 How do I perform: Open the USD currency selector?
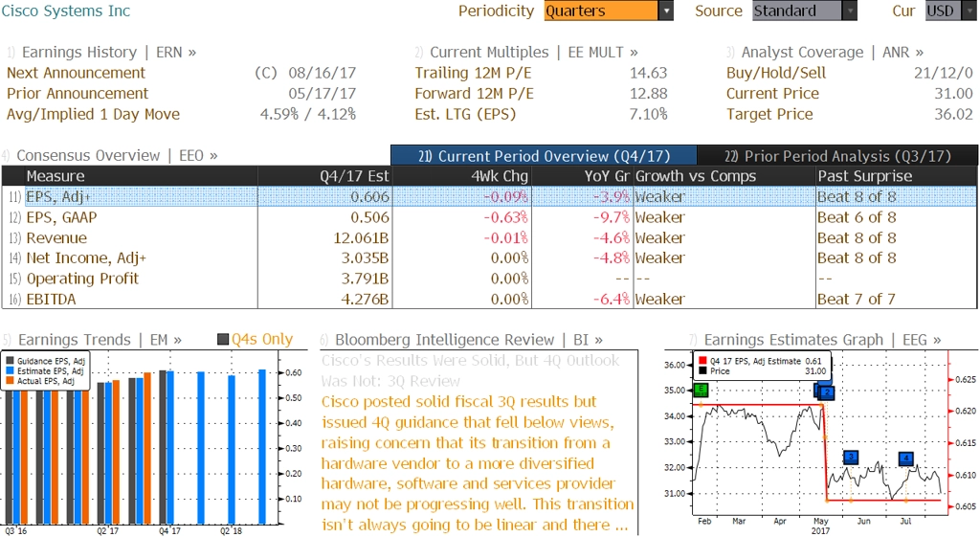point(950,11)
